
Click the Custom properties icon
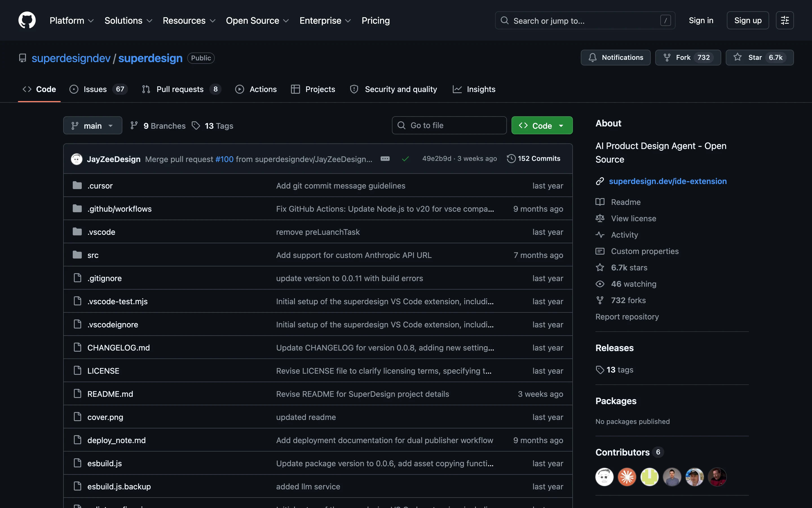600,251
